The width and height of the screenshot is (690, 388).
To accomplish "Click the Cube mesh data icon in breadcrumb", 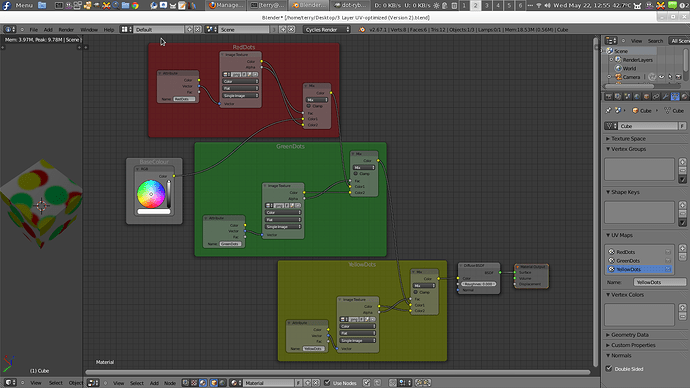I will 668,110.
